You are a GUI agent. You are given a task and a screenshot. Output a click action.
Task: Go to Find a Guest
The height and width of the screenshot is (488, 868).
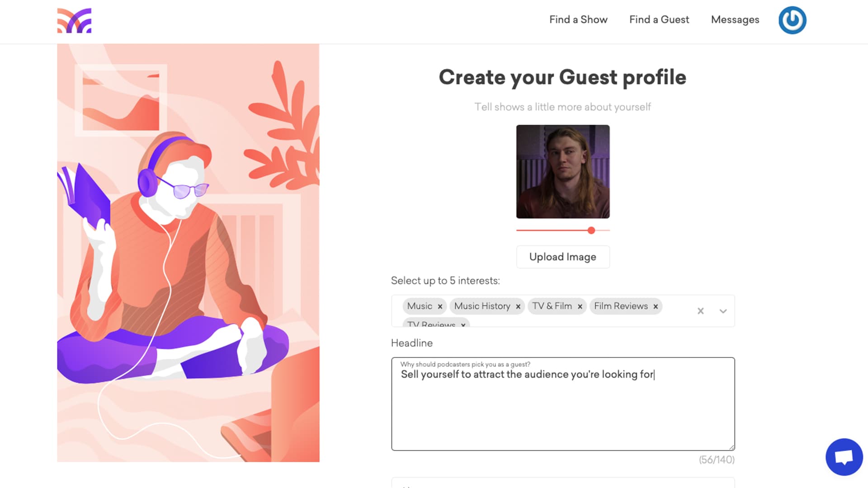click(x=659, y=19)
